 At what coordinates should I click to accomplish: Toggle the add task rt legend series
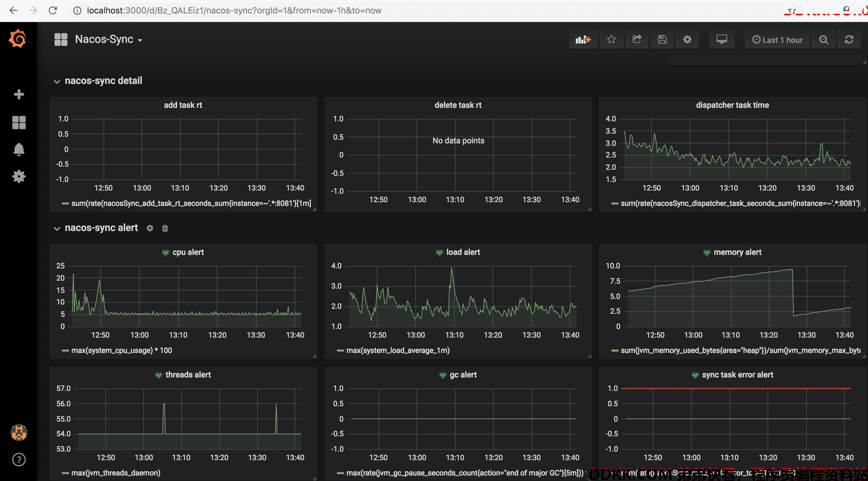coord(191,204)
